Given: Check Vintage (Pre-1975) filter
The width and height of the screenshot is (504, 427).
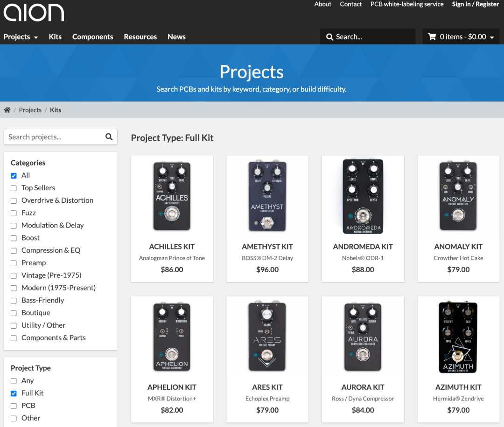Looking at the screenshot, I should tap(14, 276).
